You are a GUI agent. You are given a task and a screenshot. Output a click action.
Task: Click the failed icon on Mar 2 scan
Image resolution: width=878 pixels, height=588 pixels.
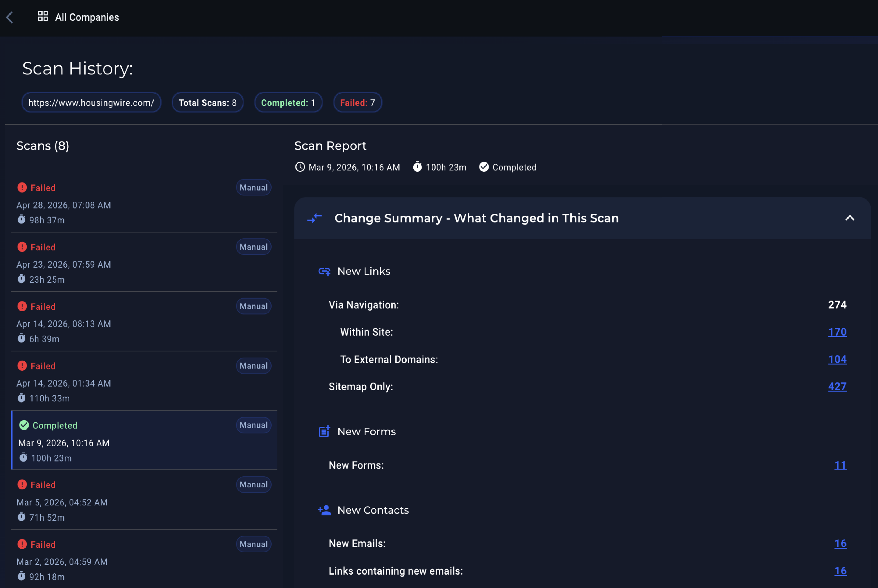click(22, 544)
